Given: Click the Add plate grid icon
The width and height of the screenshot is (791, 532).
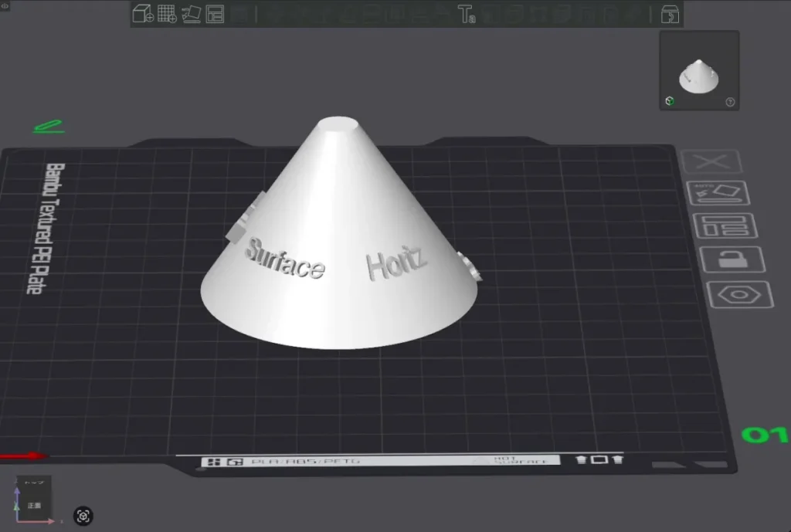Looking at the screenshot, I should coord(167,14).
